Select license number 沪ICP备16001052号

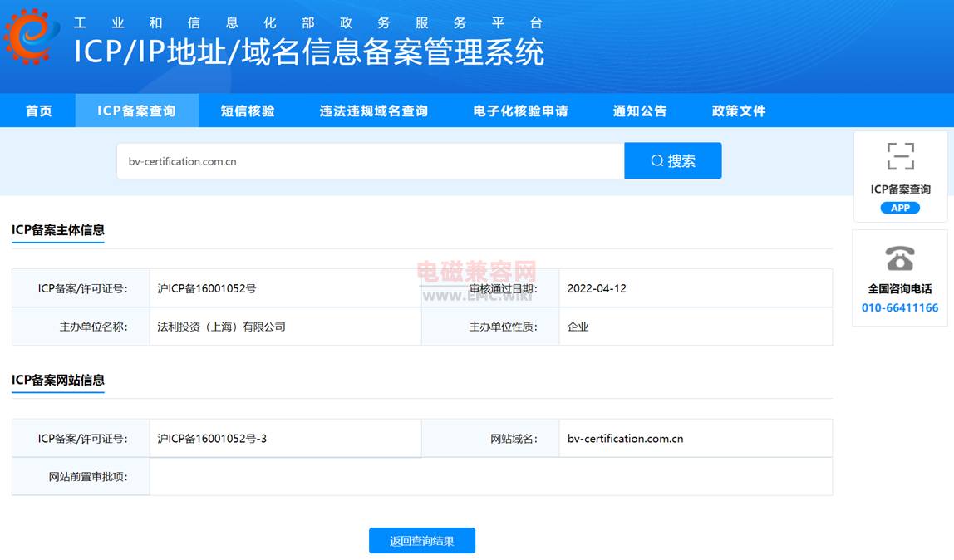click(x=206, y=288)
